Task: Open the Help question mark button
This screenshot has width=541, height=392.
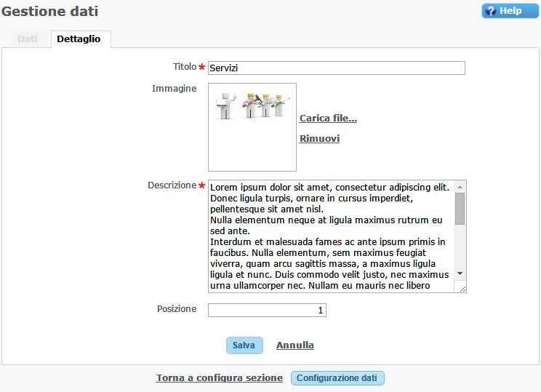Action: tap(510, 11)
